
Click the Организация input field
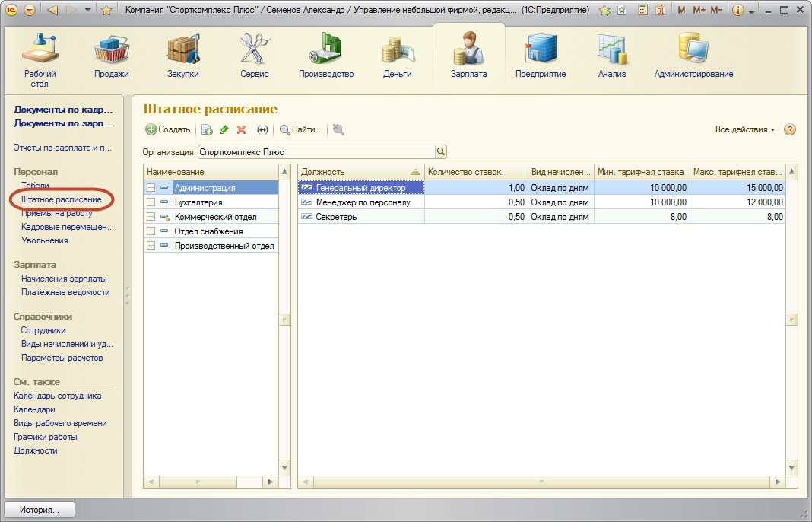316,151
